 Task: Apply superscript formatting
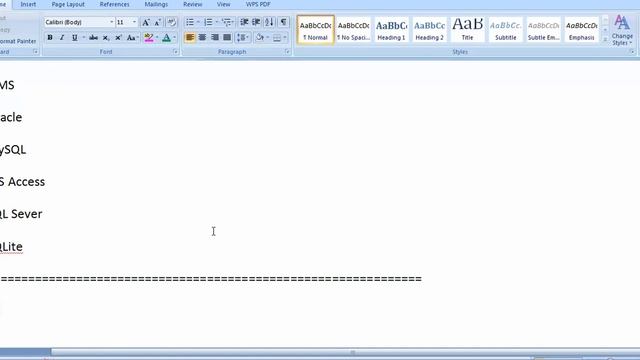point(118,38)
